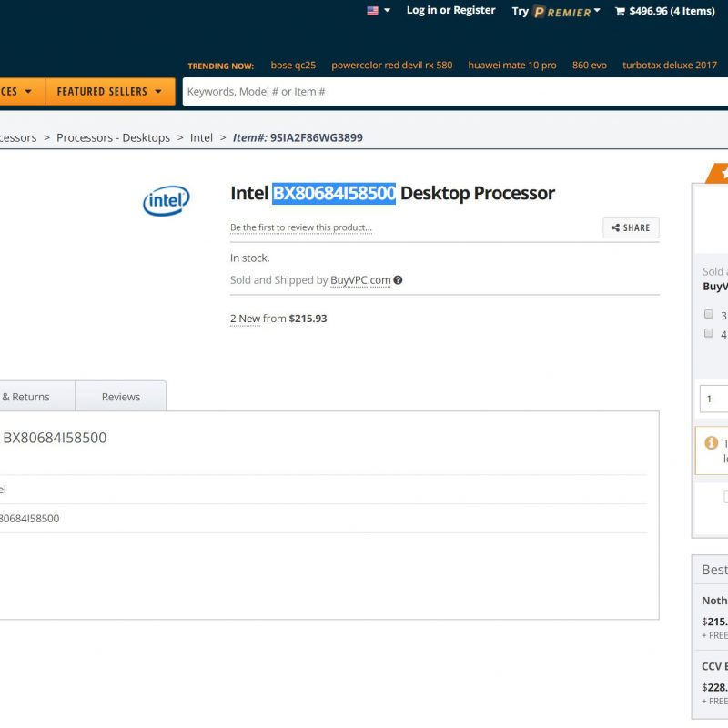Try the Premier membership link
The width and height of the screenshot is (728, 728).
point(551,11)
